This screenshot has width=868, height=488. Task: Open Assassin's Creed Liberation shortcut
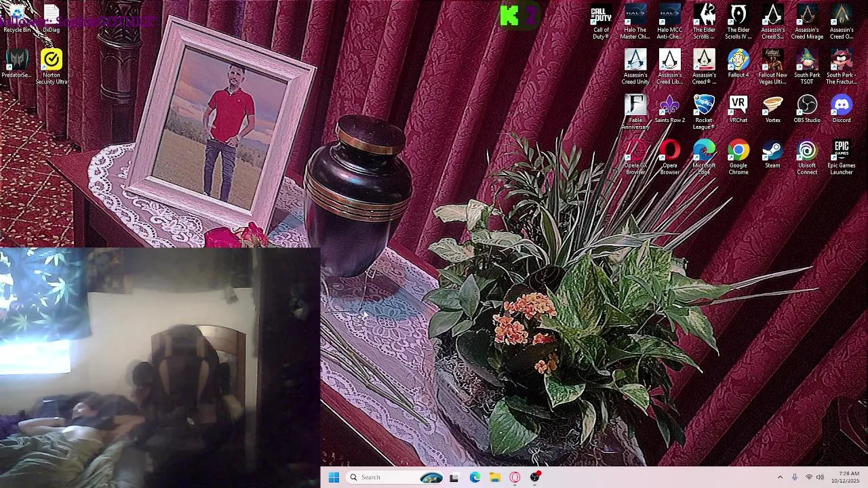(669, 67)
